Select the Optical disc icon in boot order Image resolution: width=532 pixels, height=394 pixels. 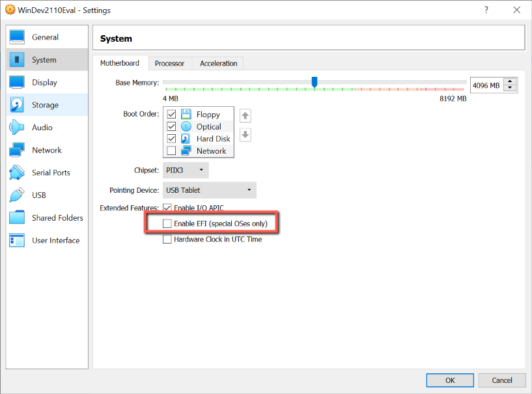tap(186, 126)
